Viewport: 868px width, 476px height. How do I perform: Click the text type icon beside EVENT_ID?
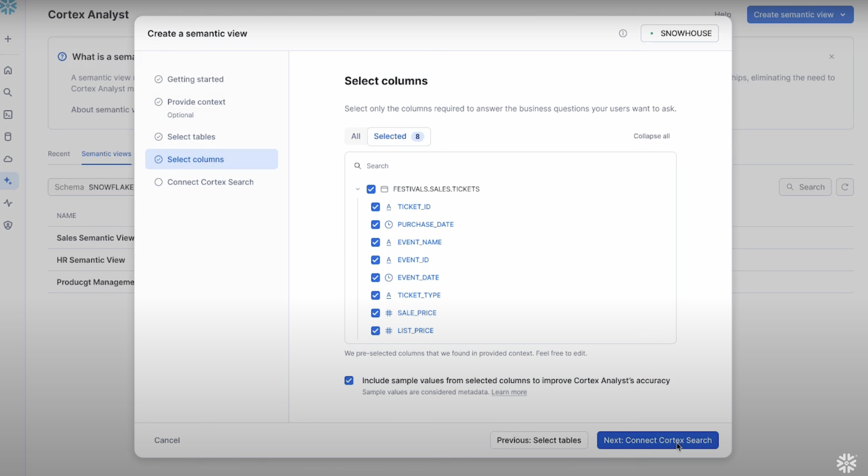pyautogui.click(x=389, y=260)
